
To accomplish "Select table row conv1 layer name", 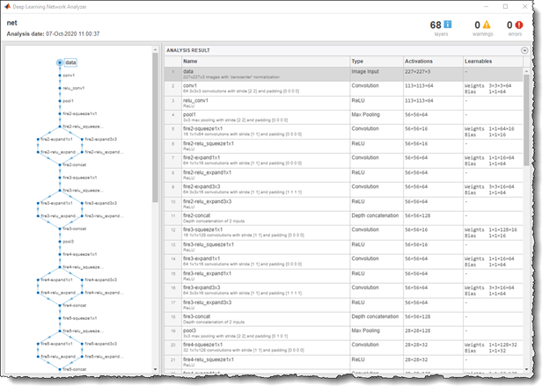I will (190, 85).
